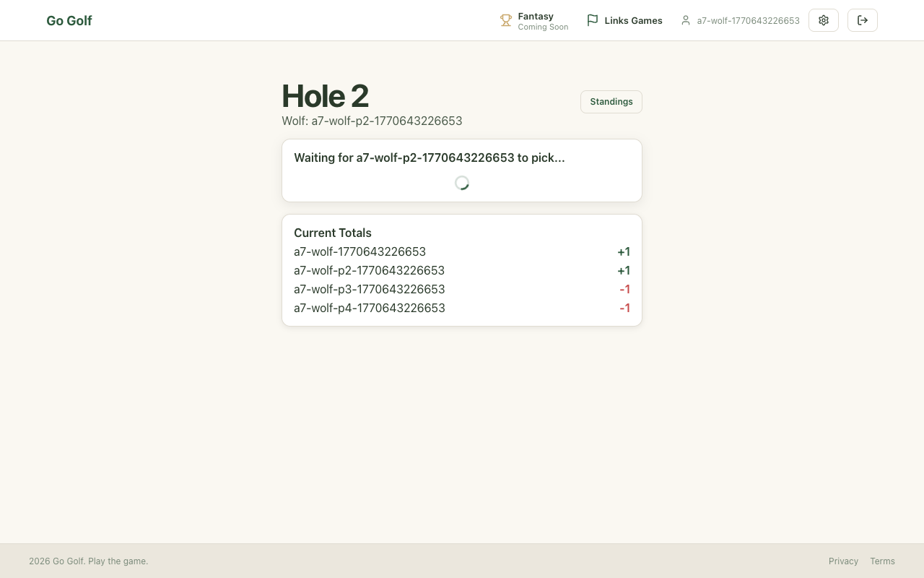Select the Fantasy menu label
Viewport: 924px width, 578px height.
[536, 16]
